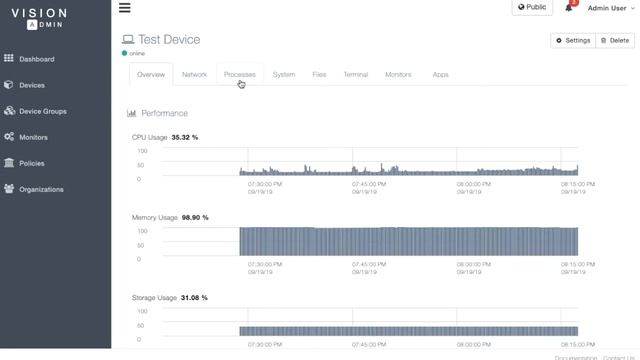Click the Delete device button

pyautogui.click(x=615, y=40)
